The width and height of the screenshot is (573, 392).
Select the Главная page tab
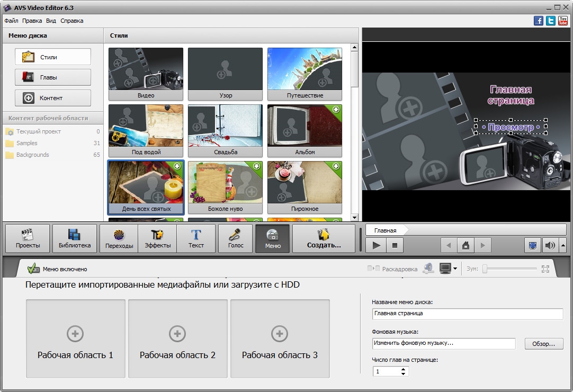[386, 230]
